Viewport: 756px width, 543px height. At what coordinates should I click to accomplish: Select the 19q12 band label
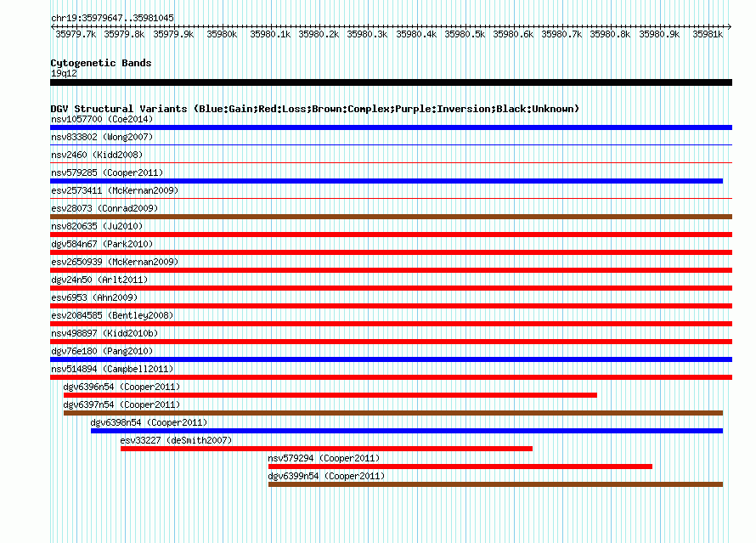64,73
